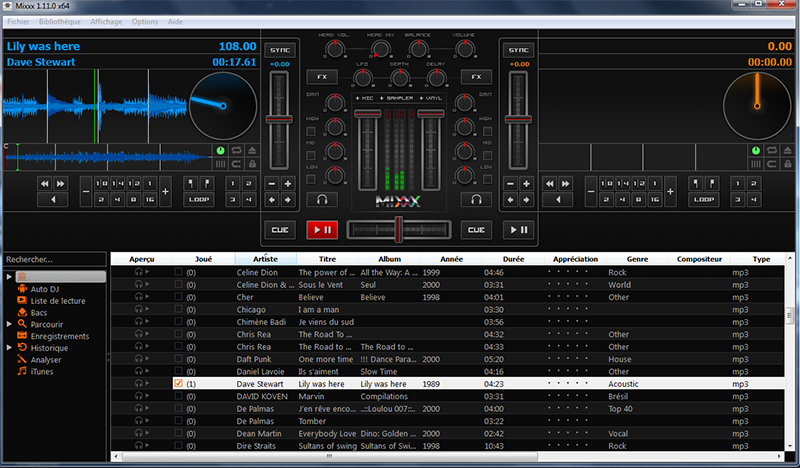
Task: Click left deck CUE button
Action: (x=280, y=230)
